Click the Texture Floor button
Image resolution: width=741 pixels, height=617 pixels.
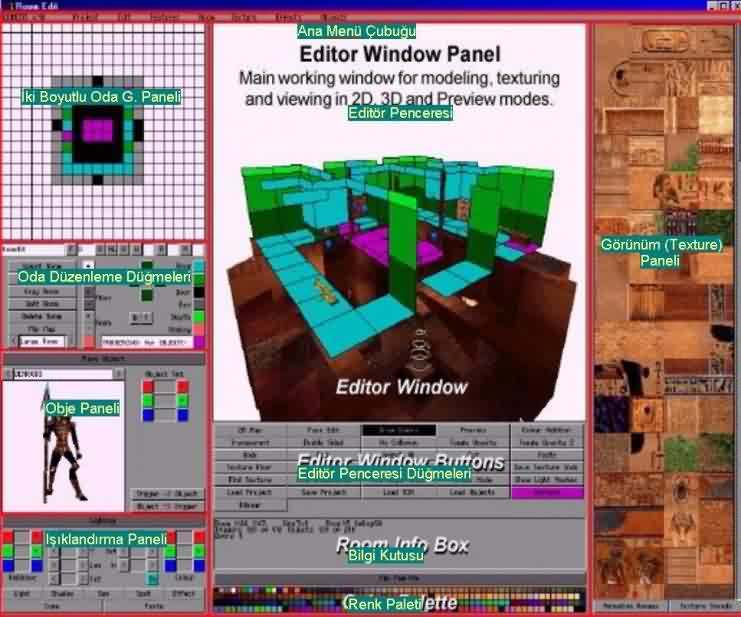[250, 467]
